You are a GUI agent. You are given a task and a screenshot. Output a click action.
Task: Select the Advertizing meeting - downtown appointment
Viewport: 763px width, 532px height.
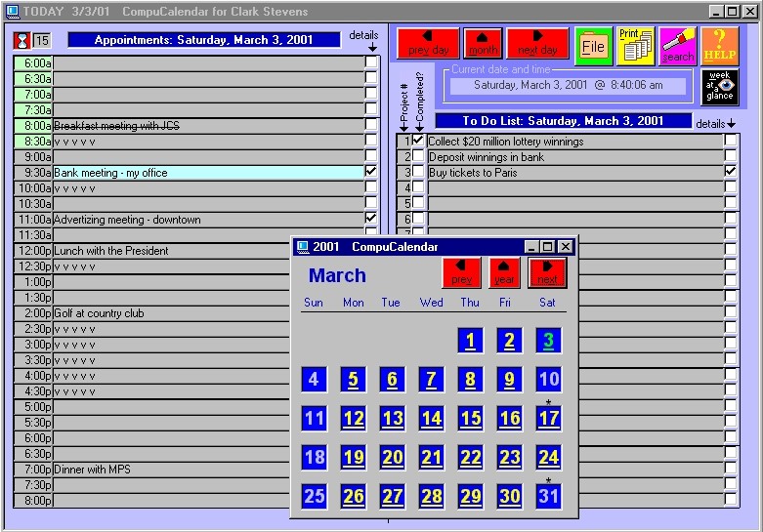[x=209, y=220]
